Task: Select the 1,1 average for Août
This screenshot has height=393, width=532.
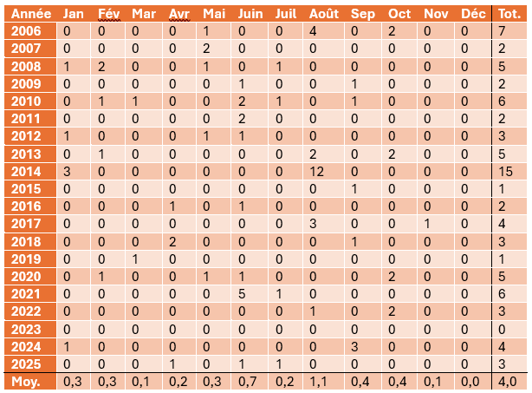Action: 321,382
